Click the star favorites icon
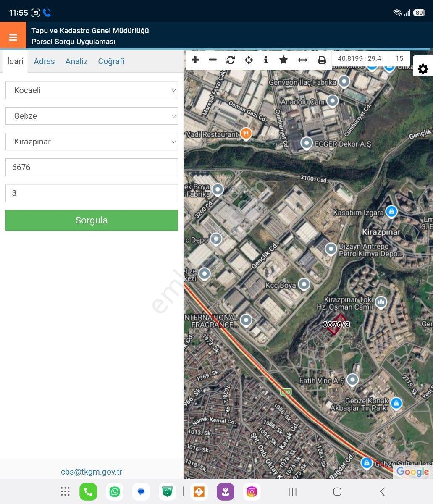Screen dimensions: 433x504 tap(283, 60)
